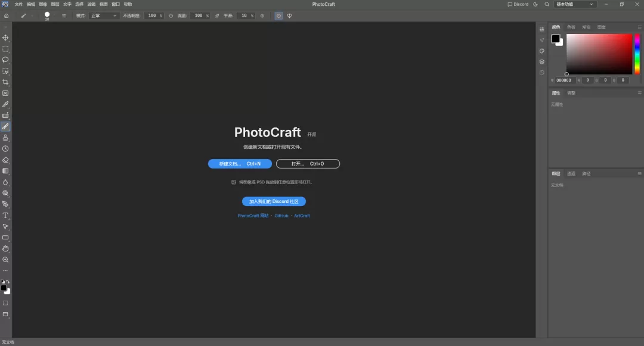Click the color saturation gradient field
Viewport: 644px width, 346px height.
point(599,54)
